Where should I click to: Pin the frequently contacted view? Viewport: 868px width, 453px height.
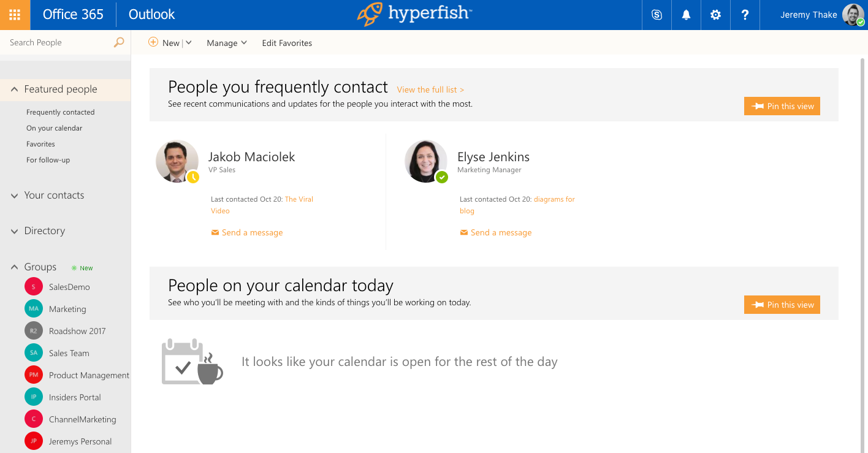(x=782, y=106)
